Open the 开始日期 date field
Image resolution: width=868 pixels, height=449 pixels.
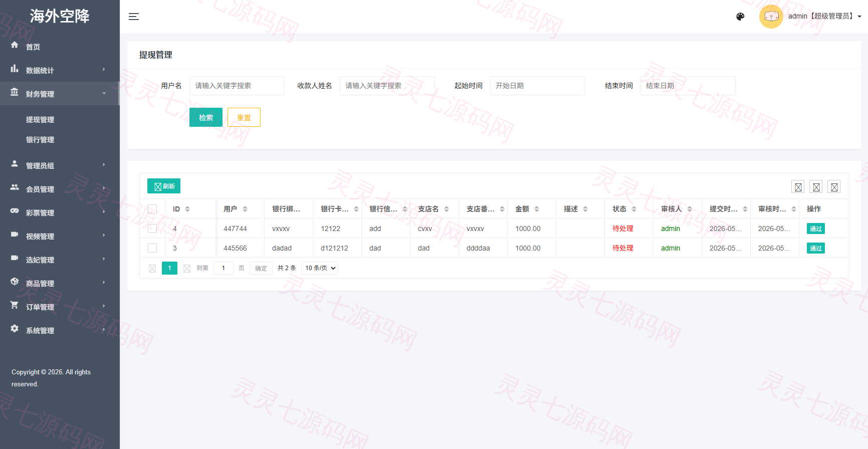[x=538, y=86]
